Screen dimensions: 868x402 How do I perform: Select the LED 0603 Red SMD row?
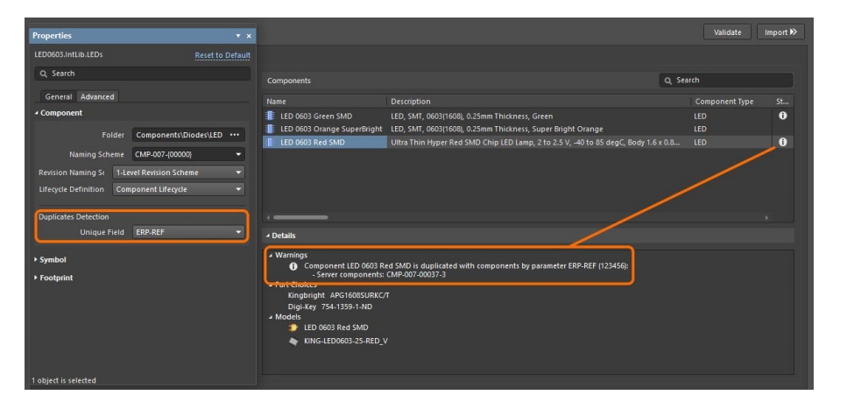tap(528, 142)
